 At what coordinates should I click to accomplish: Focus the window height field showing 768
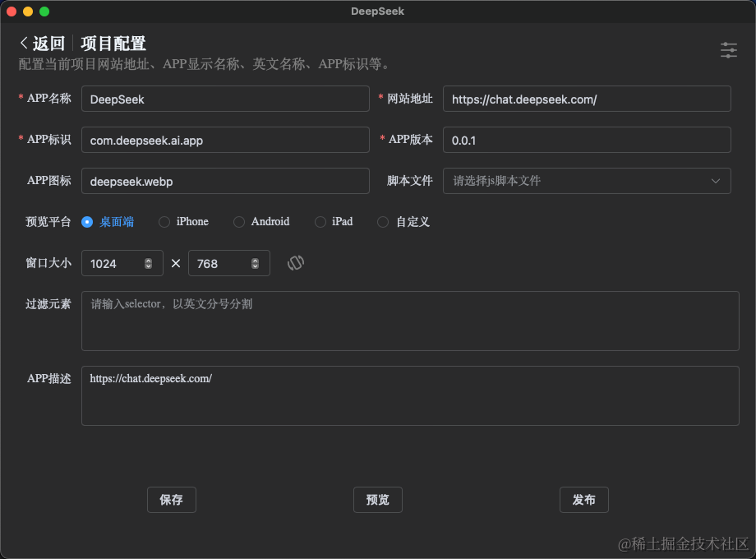[229, 263]
